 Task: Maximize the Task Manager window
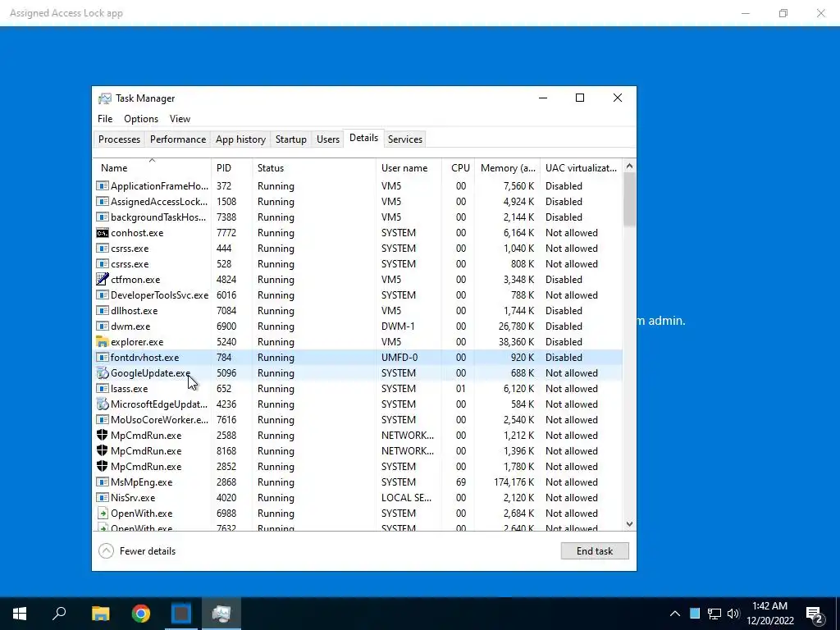coord(580,98)
